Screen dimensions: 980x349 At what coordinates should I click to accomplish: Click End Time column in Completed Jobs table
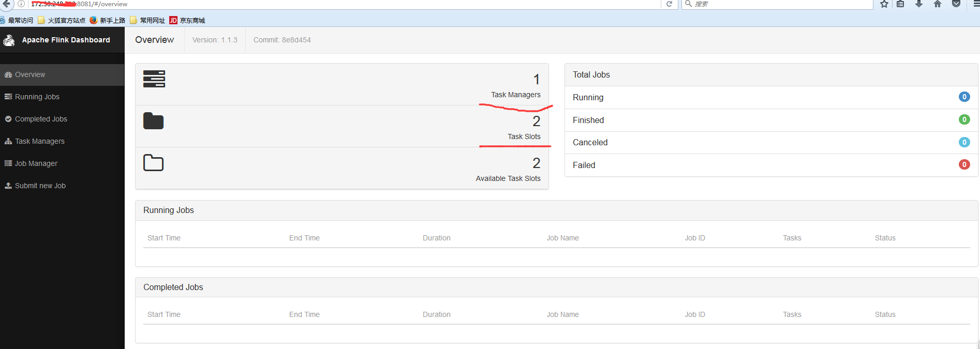point(304,314)
